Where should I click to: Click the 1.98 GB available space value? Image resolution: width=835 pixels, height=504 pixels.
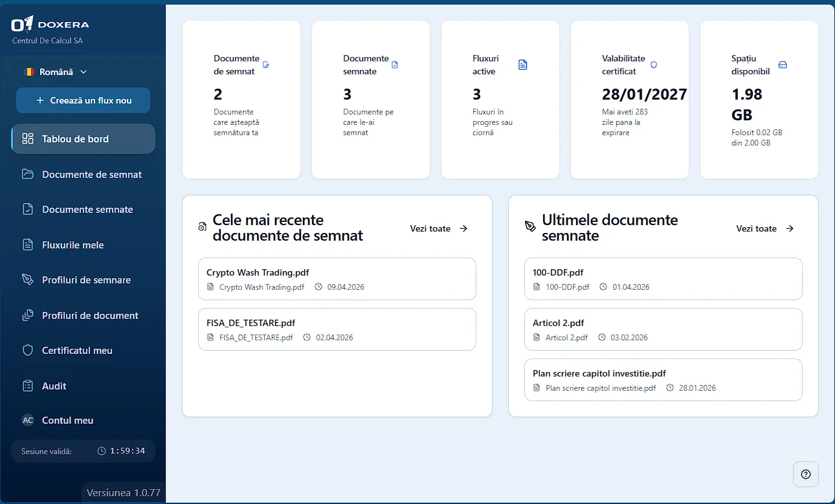pyautogui.click(x=747, y=105)
